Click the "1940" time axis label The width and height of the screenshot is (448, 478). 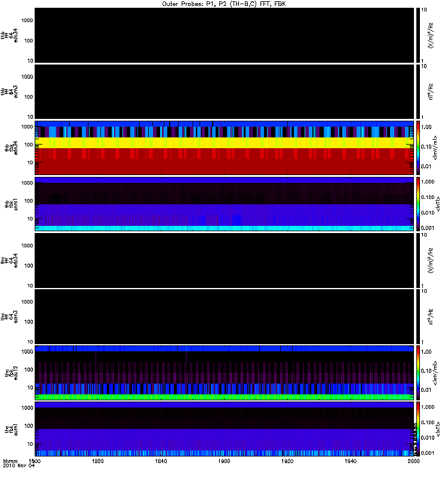click(351, 461)
